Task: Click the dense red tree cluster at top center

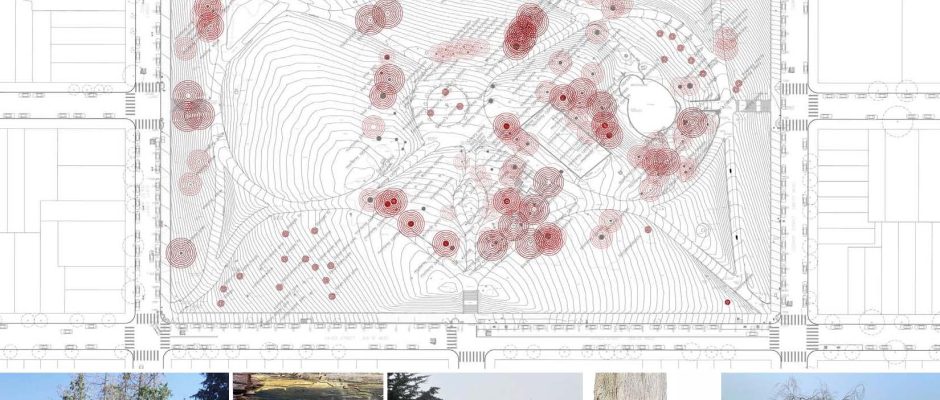Action: (x=522, y=32)
